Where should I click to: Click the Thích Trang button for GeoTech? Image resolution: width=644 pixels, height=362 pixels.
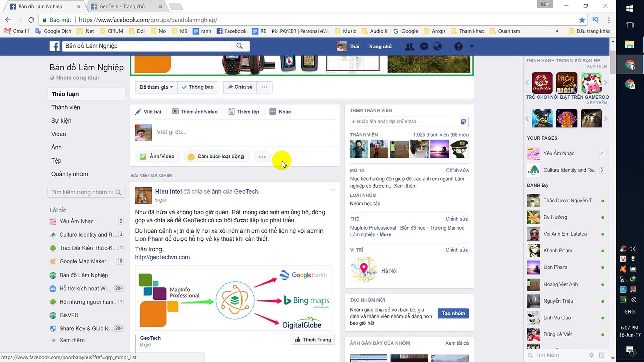pyautogui.click(x=313, y=340)
